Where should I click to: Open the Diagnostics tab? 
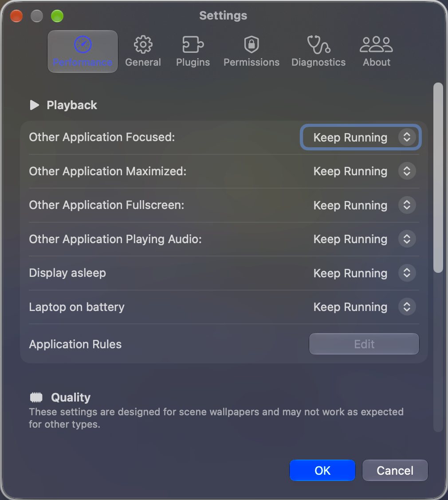pyautogui.click(x=318, y=51)
